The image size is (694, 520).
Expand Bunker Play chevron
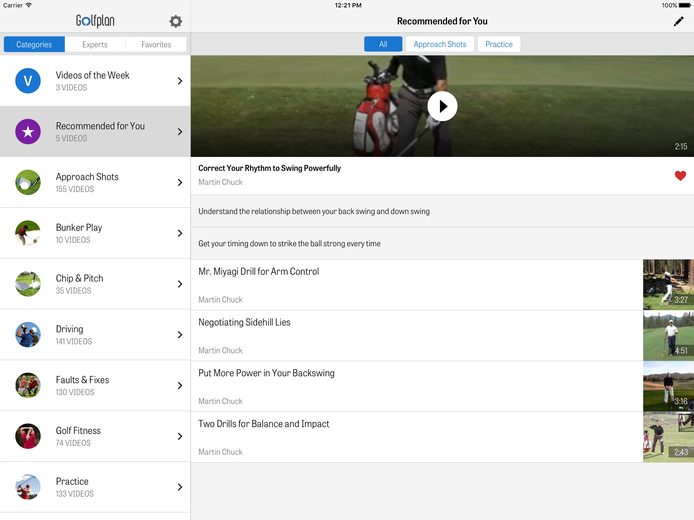pos(180,233)
